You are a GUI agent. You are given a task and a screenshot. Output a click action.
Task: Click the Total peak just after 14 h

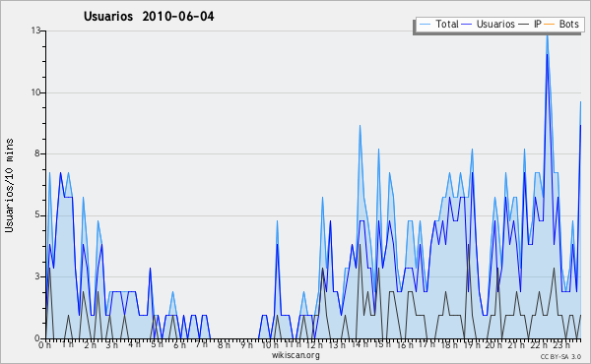pyautogui.click(x=360, y=126)
